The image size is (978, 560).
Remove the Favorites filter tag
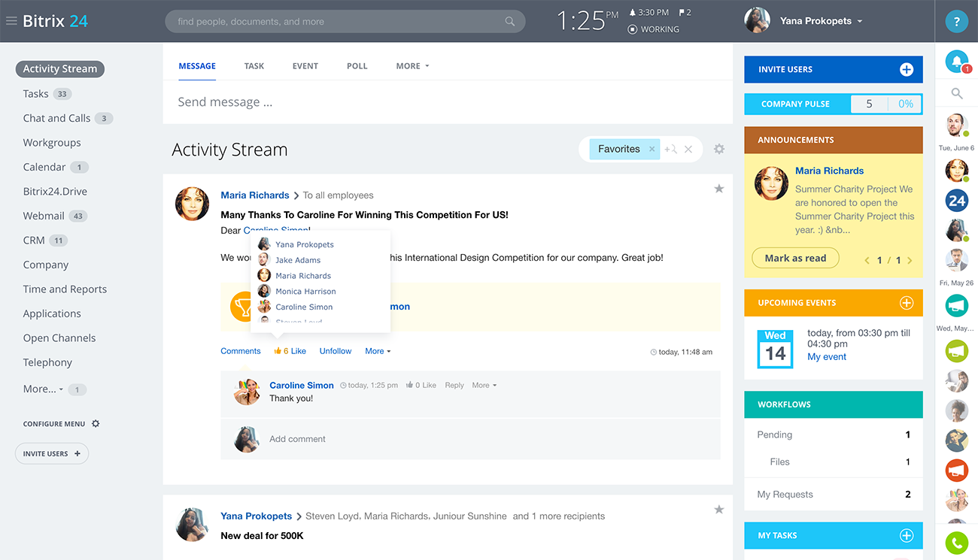(x=651, y=149)
